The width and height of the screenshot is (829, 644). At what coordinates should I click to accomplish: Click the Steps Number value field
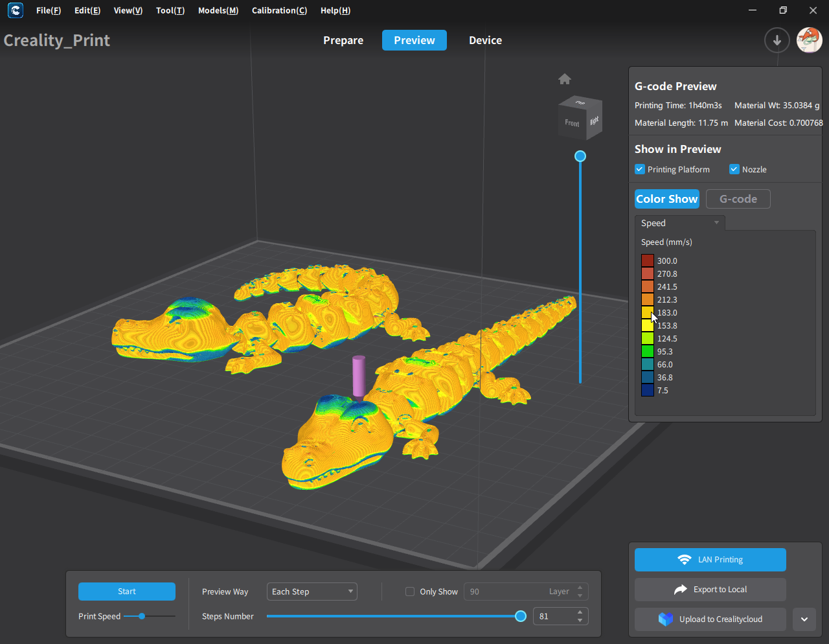(561, 616)
